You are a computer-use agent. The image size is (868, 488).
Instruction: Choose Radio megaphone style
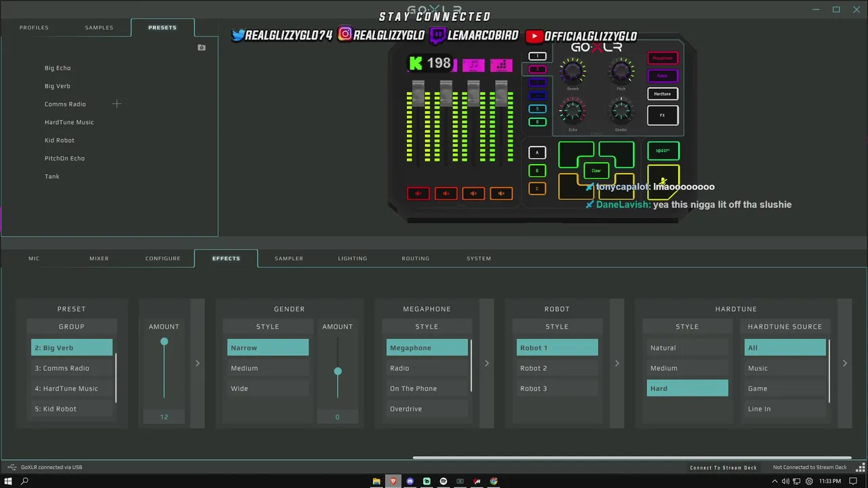pos(427,368)
